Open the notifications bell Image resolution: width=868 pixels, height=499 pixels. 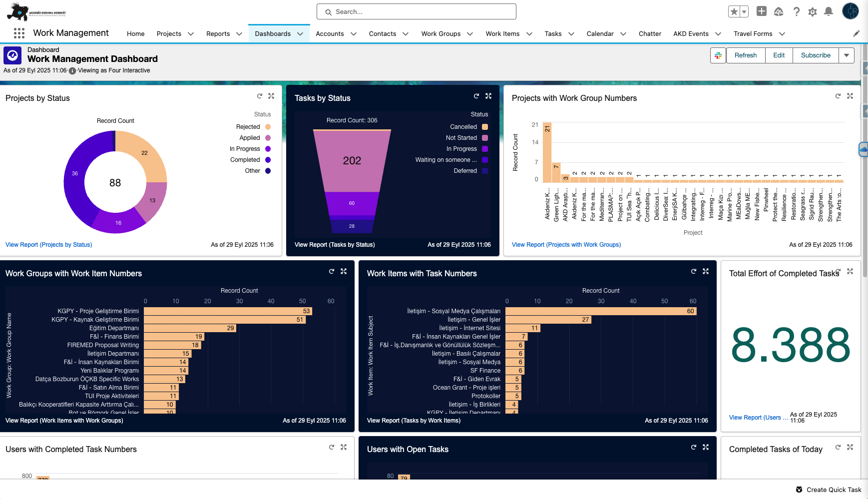coord(829,11)
